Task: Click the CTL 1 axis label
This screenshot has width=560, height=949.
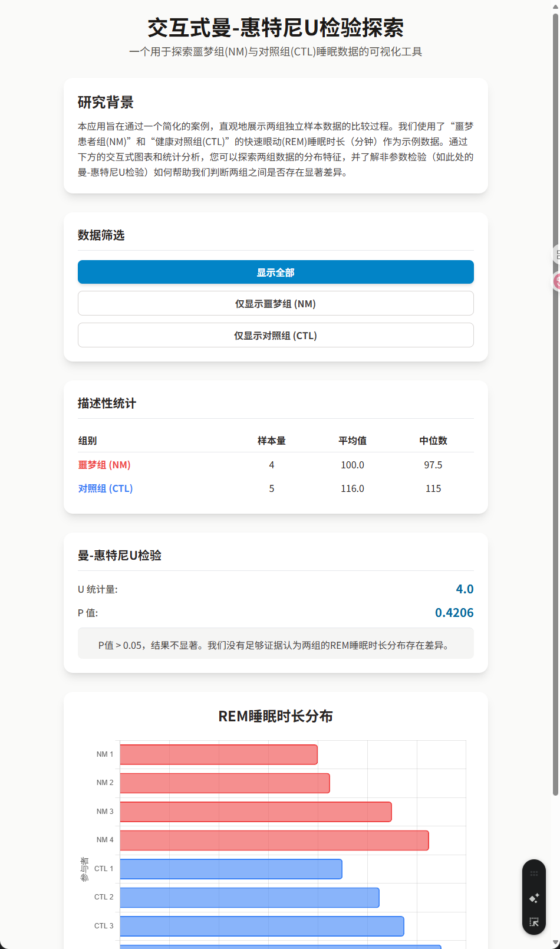Action: coord(104,869)
